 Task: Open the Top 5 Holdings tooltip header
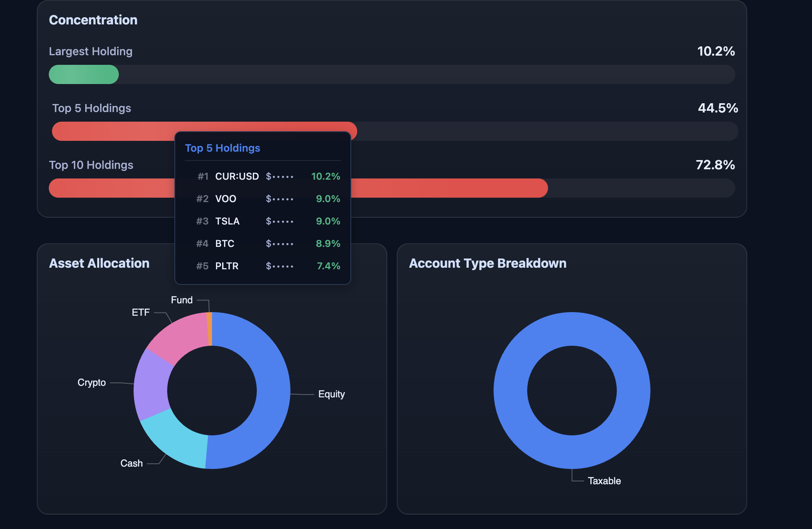[x=223, y=148]
